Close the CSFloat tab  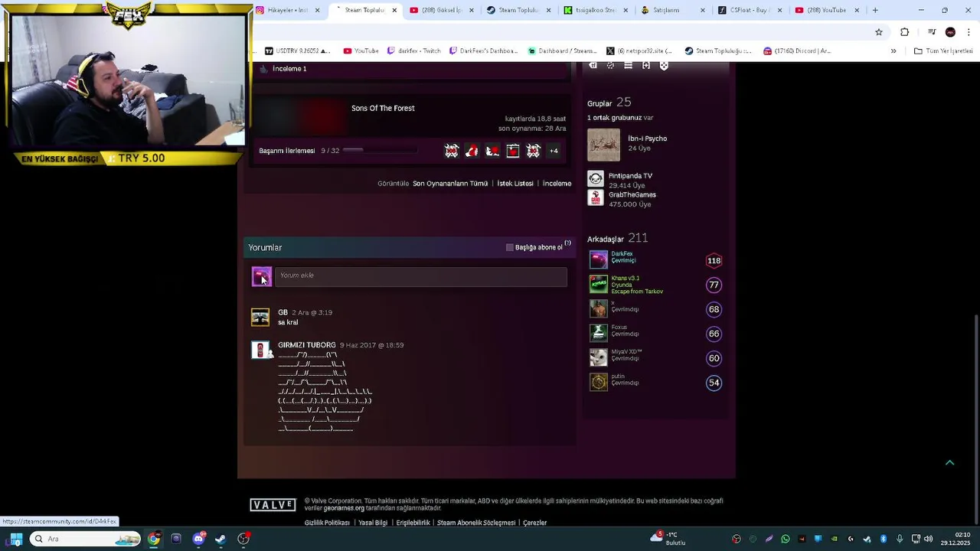[x=779, y=10]
